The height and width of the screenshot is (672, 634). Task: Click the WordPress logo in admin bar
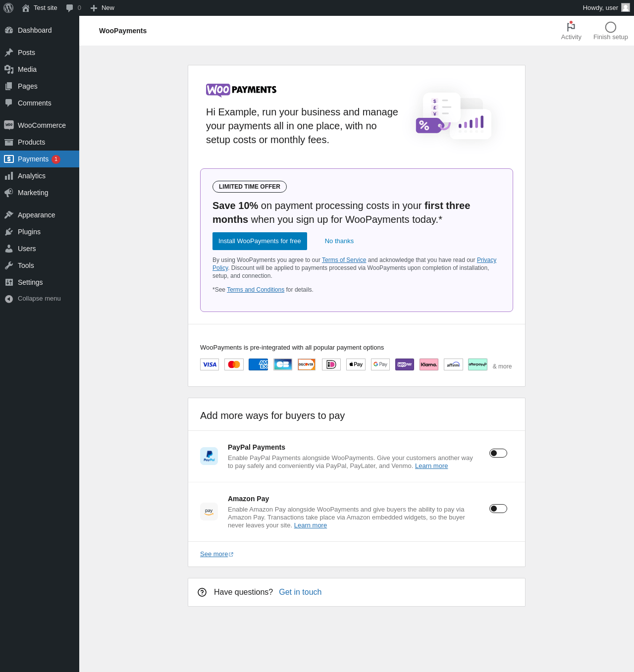[x=8, y=8]
